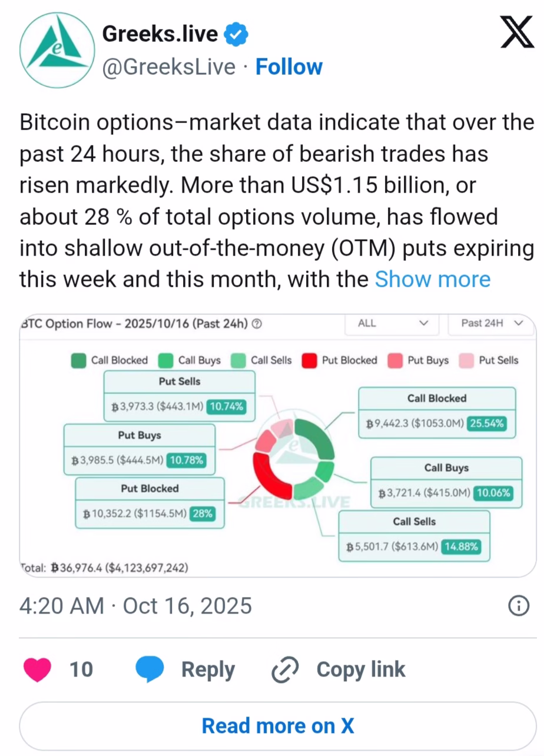This screenshot has height=756, width=544.
Task: Click Read more on X button
Action: tap(278, 725)
